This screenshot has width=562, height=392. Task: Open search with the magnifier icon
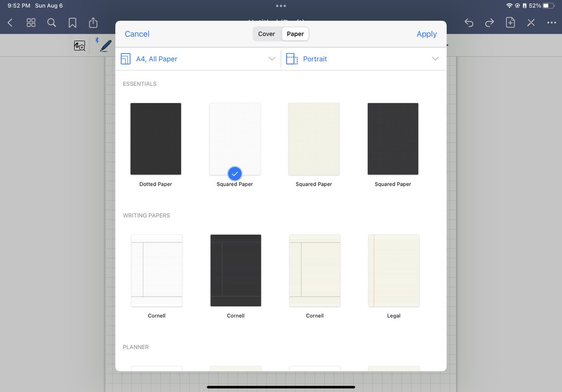coord(52,22)
